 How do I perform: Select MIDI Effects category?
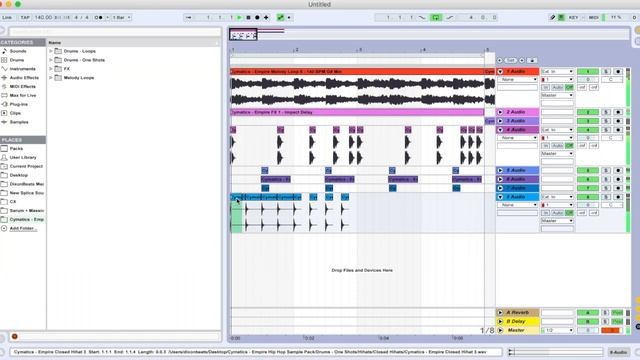(x=22, y=87)
